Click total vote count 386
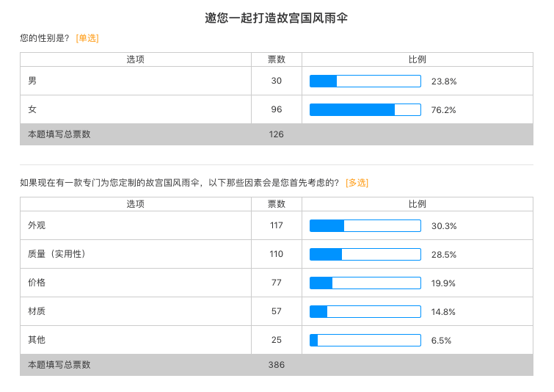Screen dimensions: 554x392 pyautogui.click(x=277, y=365)
